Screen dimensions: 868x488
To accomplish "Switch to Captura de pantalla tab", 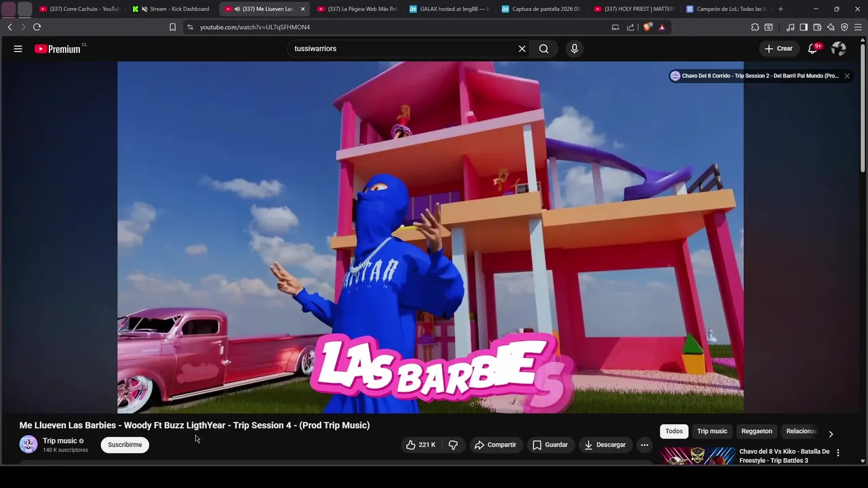I will 541,9.
